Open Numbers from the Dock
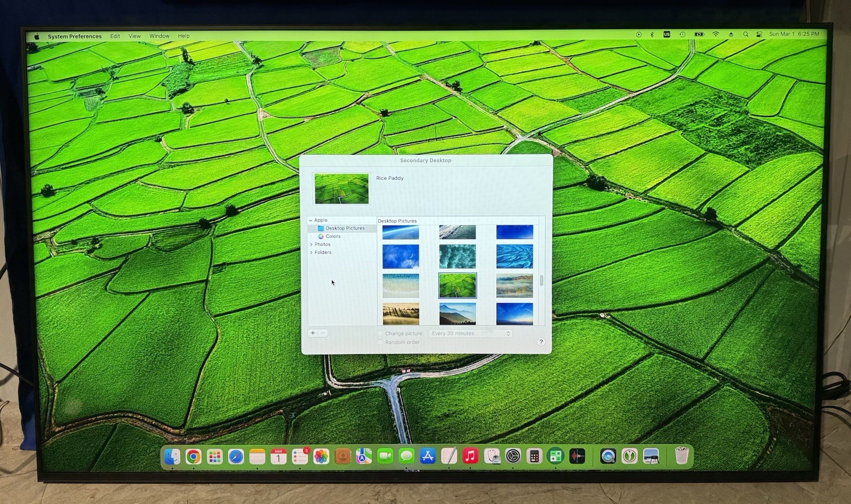This screenshot has width=851, height=504. (555, 456)
